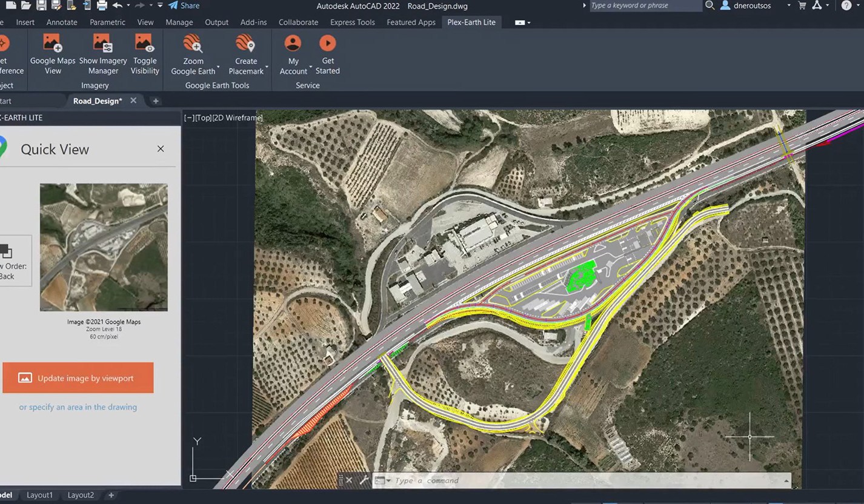Open the Express Tools tab
Screen dimensions: 864x504
coord(353,22)
